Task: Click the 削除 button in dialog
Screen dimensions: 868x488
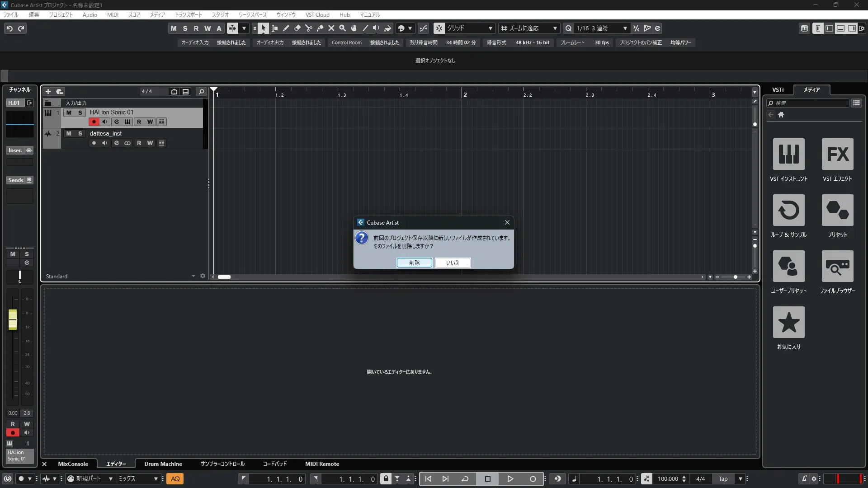Action: pyautogui.click(x=414, y=263)
